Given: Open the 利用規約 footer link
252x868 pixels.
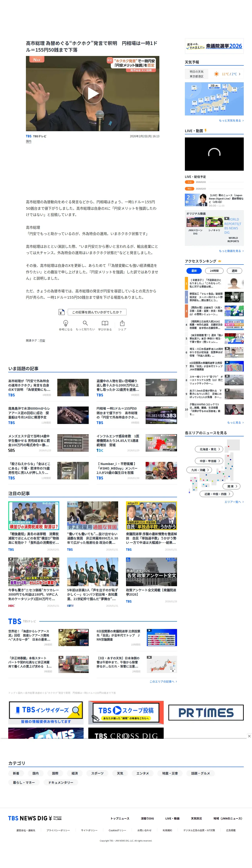Looking at the screenshot, I should [167, 830].
